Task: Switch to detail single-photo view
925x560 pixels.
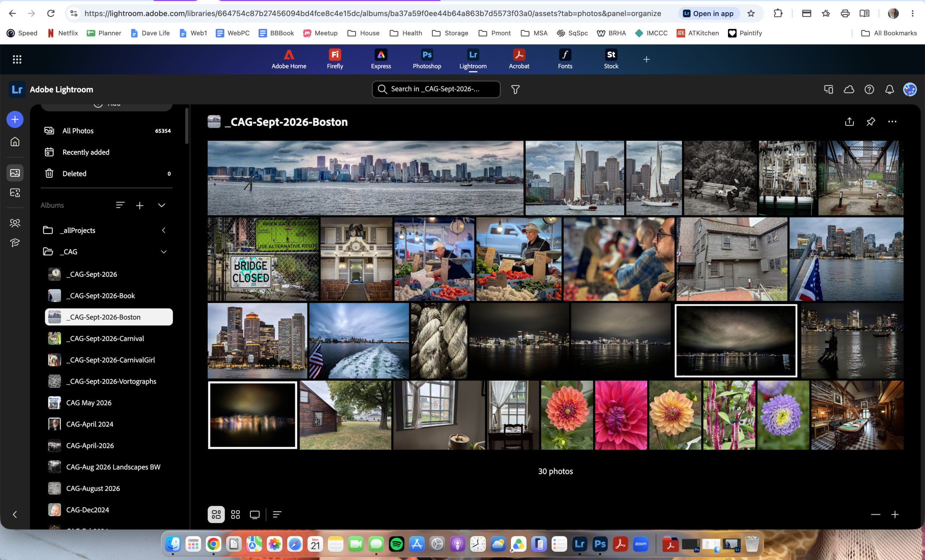Action: (x=254, y=514)
